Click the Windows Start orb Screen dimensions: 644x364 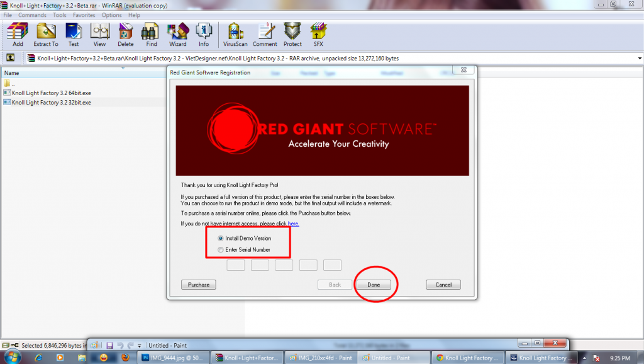click(11, 358)
